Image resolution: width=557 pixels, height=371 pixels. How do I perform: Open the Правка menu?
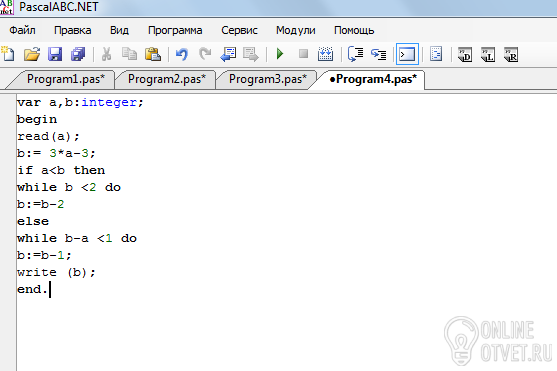72,31
